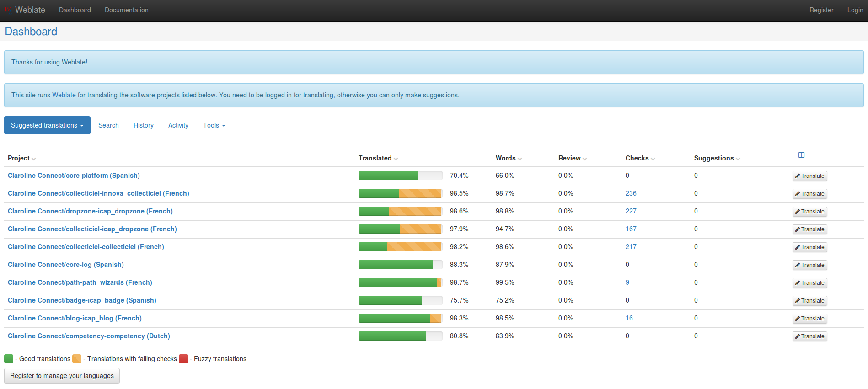Sort the table by the Translated column
This screenshot has height=389, width=868.
tap(378, 158)
